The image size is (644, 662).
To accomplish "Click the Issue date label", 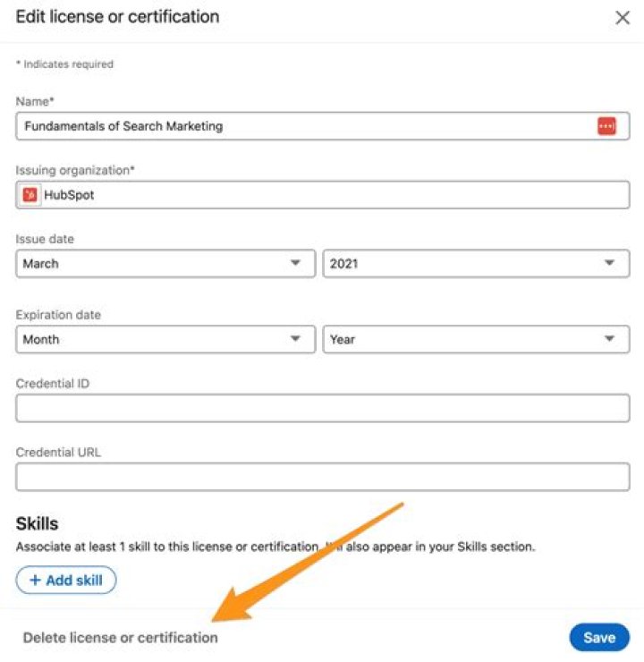I will (45, 240).
